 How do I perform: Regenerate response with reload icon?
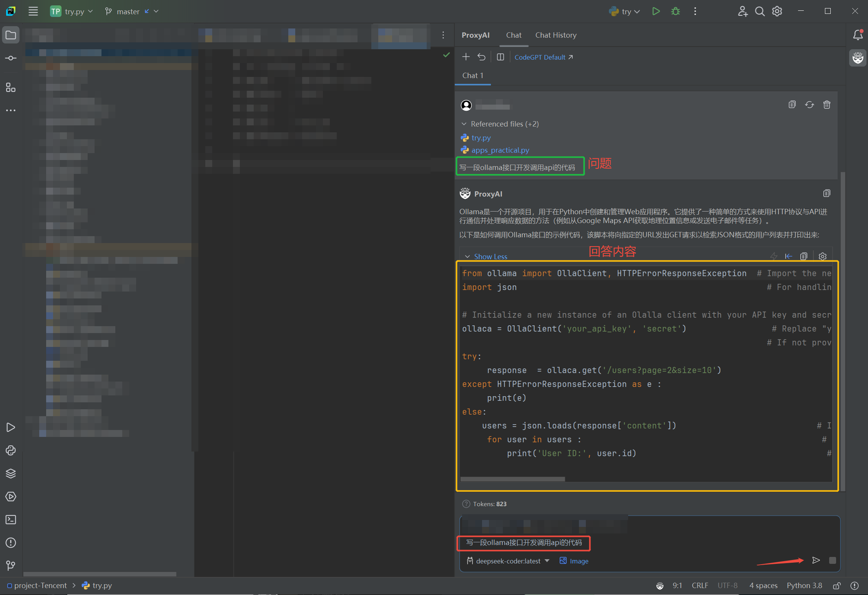tap(809, 105)
